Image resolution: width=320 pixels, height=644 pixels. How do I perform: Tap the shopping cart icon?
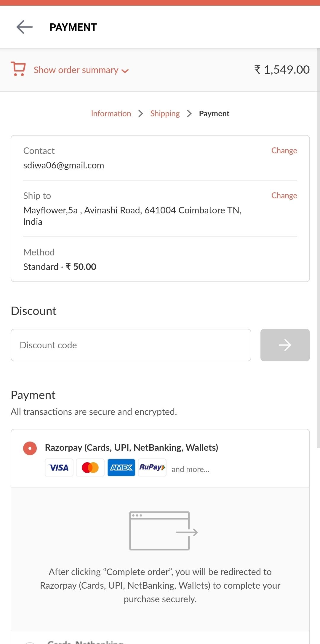[x=18, y=69]
